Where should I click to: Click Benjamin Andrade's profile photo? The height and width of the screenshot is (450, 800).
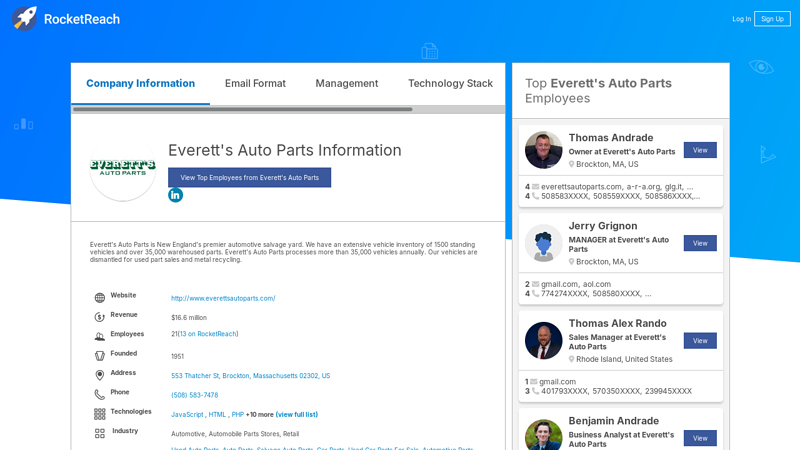pyautogui.click(x=543, y=435)
